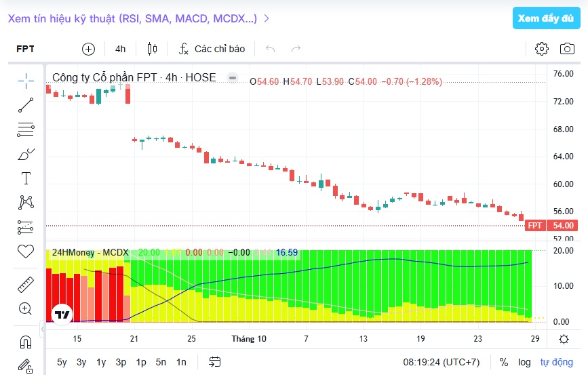Click the Xem đầy đủ button

pos(546,18)
